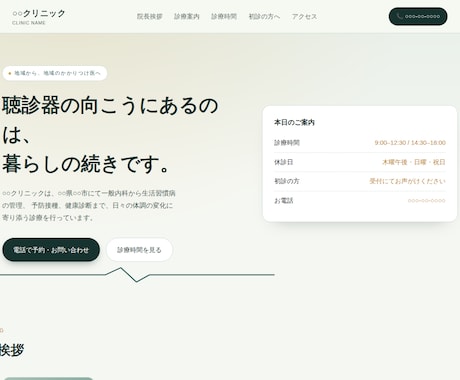The height and width of the screenshot is (380, 460).
Task: Click the 休診日 label in the info card
Action: click(x=284, y=162)
